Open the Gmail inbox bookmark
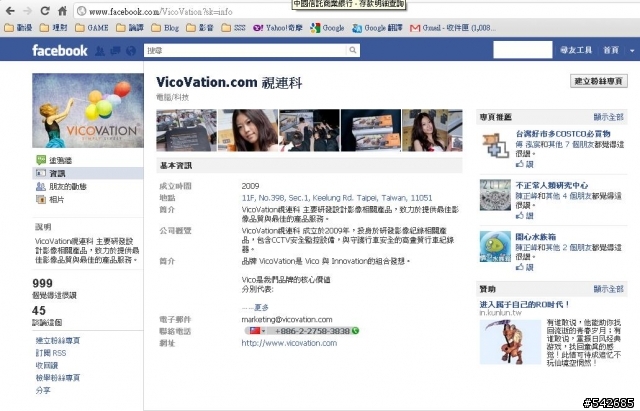 pos(453,28)
